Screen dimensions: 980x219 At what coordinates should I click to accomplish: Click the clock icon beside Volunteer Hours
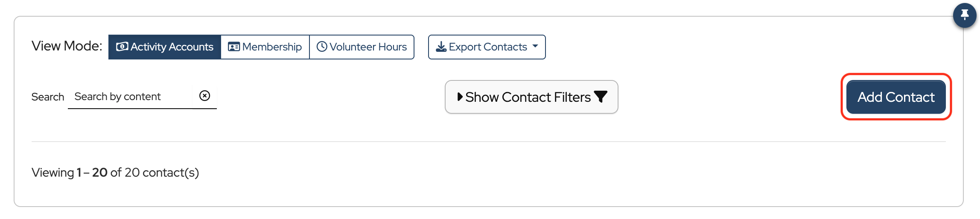pyautogui.click(x=322, y=47)
